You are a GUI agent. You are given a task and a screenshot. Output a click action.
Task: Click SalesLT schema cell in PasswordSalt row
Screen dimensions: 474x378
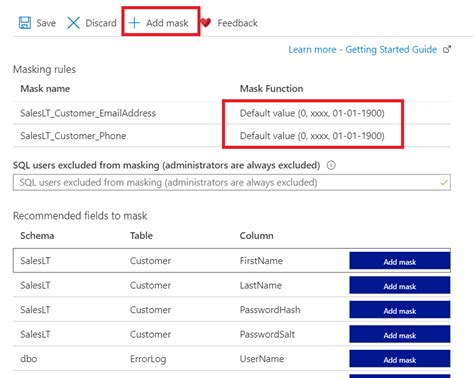(x=35, y=334)
